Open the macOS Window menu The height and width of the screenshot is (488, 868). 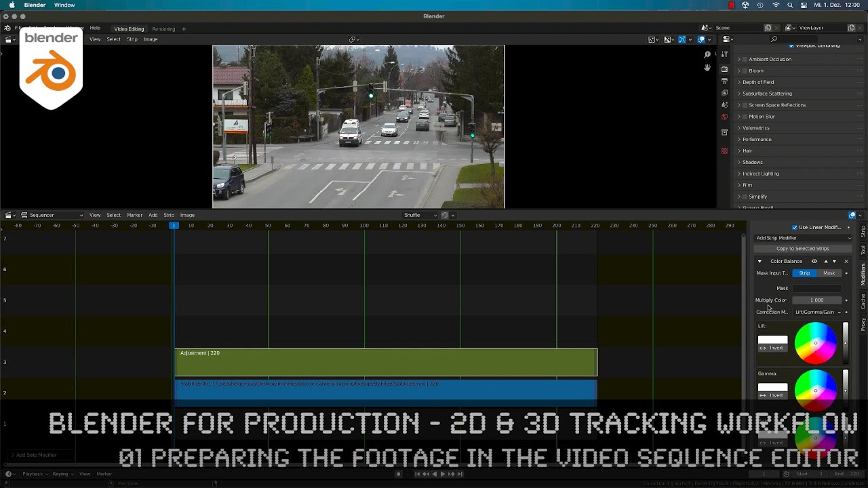tap(64, 5)
